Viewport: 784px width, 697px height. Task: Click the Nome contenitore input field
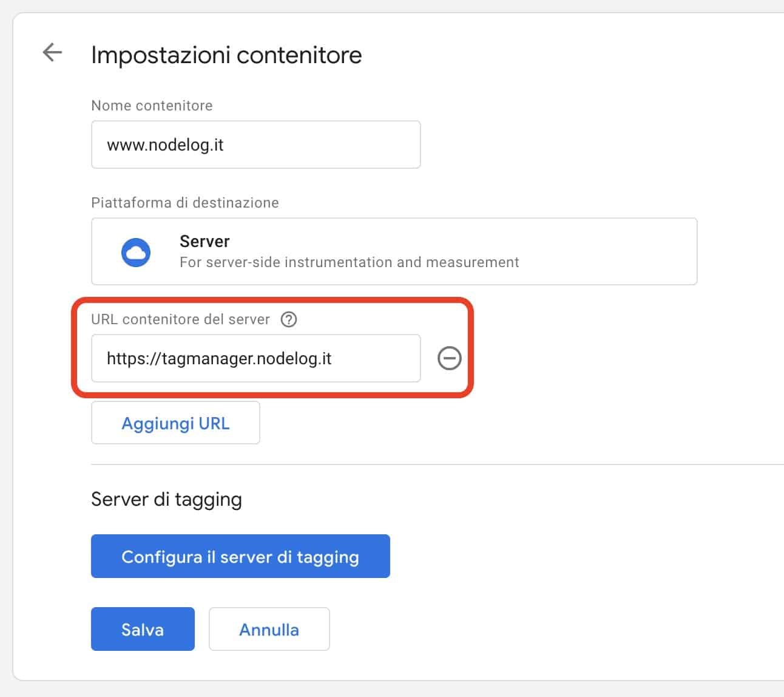click(255, 144)
